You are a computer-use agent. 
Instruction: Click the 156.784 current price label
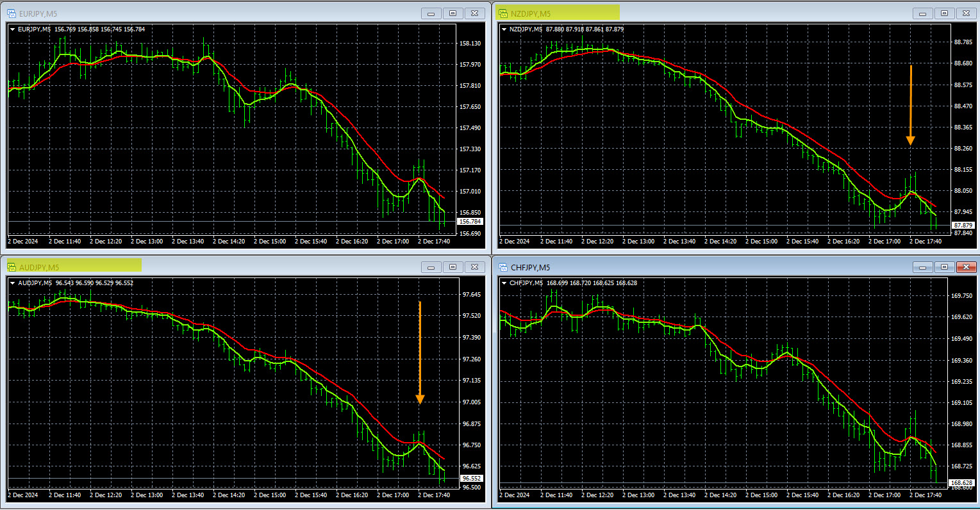point(470,222)
